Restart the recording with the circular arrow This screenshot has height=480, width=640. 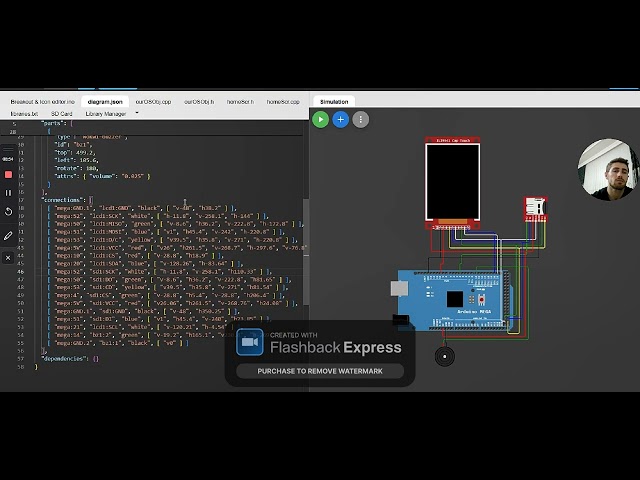coord(8,211)
